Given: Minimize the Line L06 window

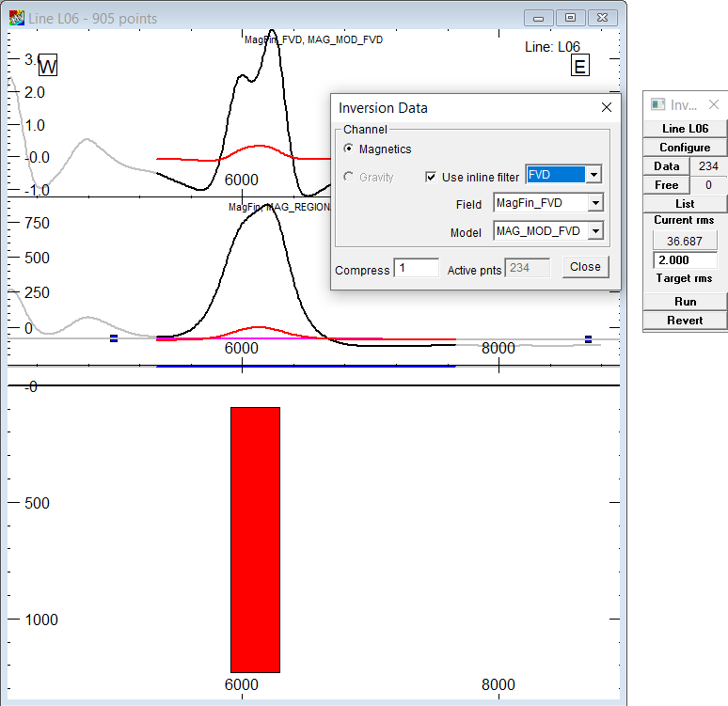Looking at the screenshot, I should (x=539, y=18).
